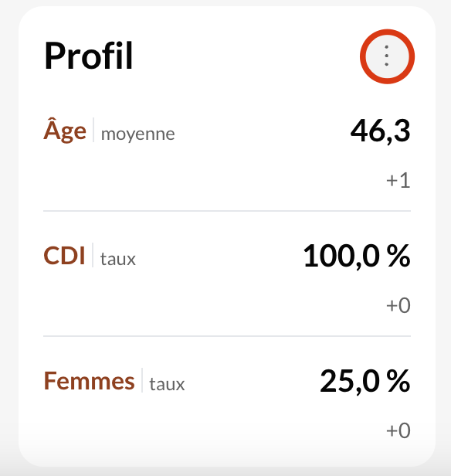Click the divider between CDI and Femmes
This screenshot has height=476, width=451.
click(227, 336)
